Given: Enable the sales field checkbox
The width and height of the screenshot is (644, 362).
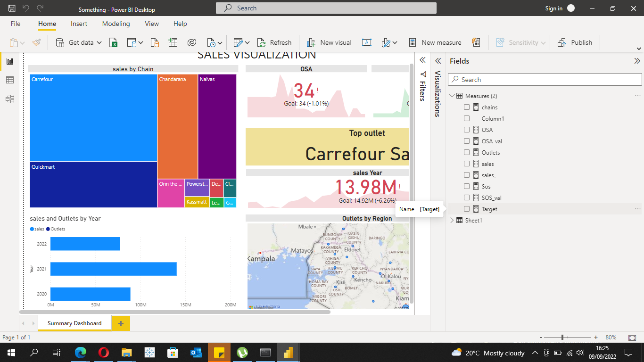Looking at the screenshot, I should 467,164.
